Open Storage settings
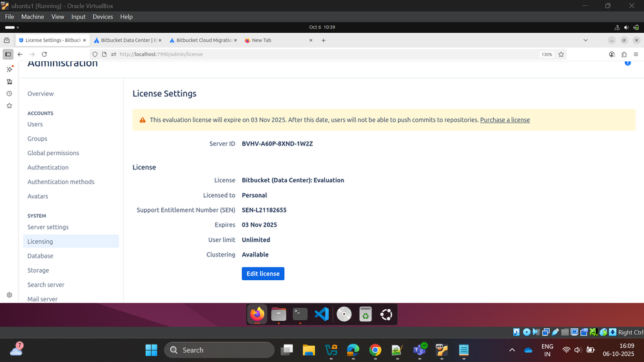The image size is (644, 362). (x=38, y=270)
